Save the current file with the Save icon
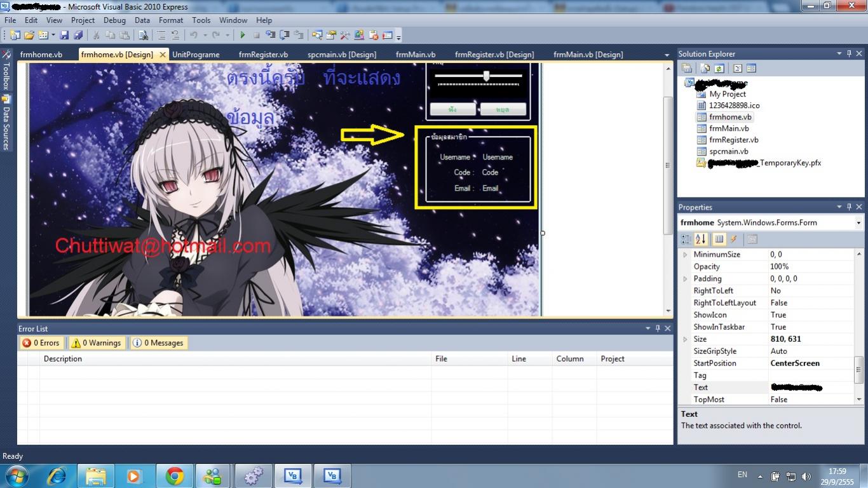 (64, 35)
